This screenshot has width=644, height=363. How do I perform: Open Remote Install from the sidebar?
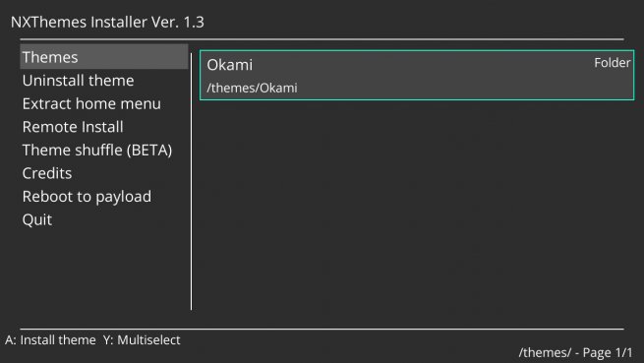[x=73, y=127]
